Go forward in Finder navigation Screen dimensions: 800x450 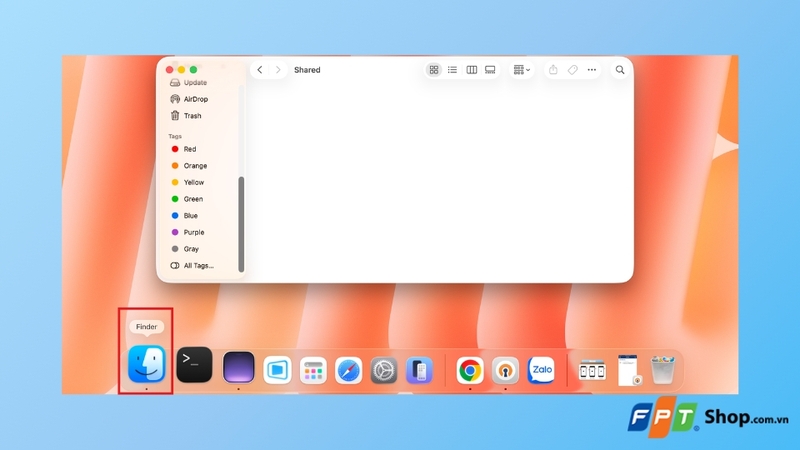click(278, 70)
